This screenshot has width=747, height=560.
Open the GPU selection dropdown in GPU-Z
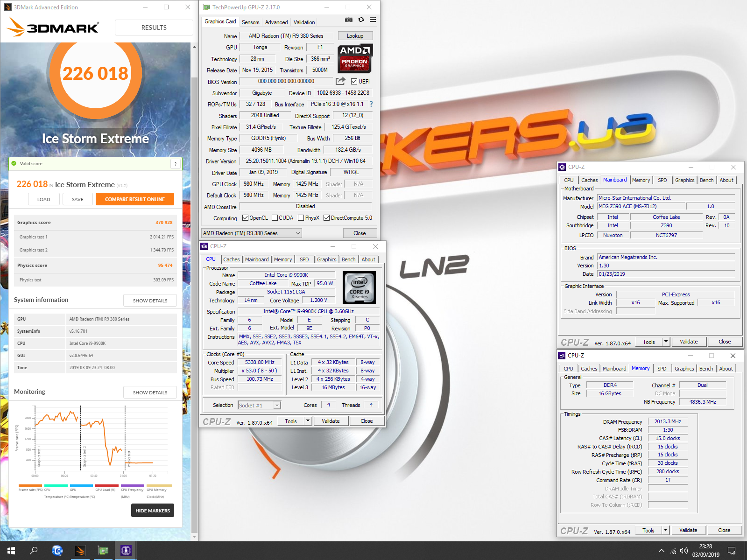click(251, 233)
